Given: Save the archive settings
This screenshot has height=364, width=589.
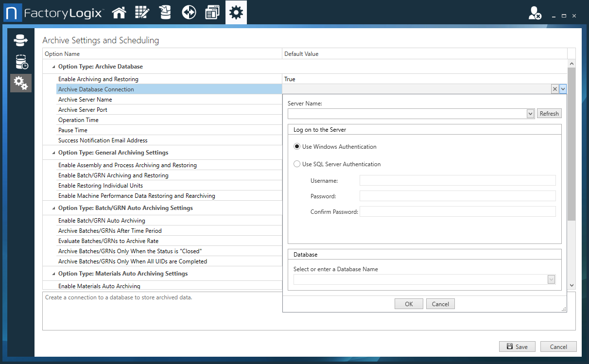Looking at the screenshot, I should (517, 347).
